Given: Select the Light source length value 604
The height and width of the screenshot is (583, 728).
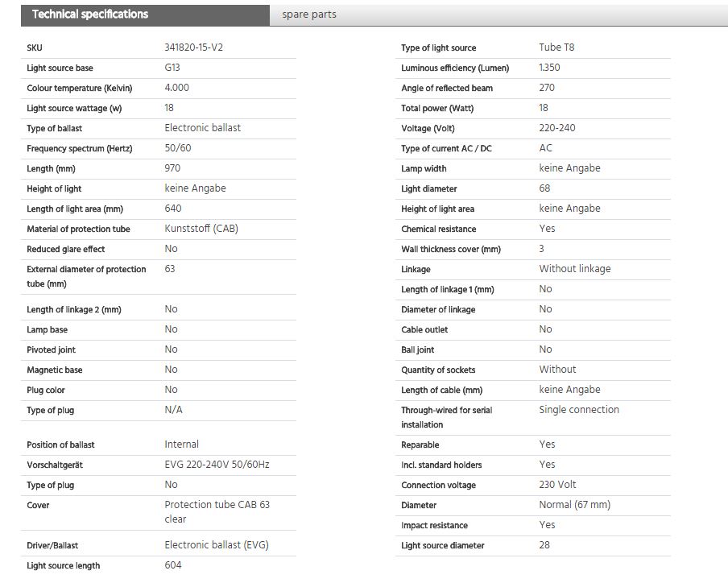Looking at the screenshot, I should 172,565.
